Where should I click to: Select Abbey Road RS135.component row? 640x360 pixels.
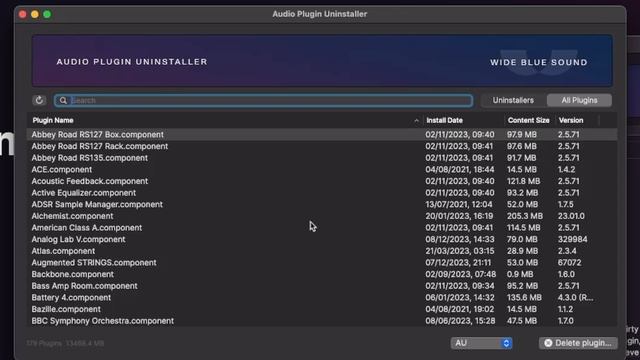pos(322,158)
